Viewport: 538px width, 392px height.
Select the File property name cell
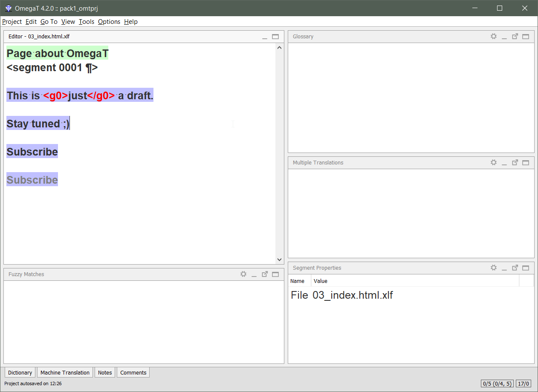click(299, 295)
